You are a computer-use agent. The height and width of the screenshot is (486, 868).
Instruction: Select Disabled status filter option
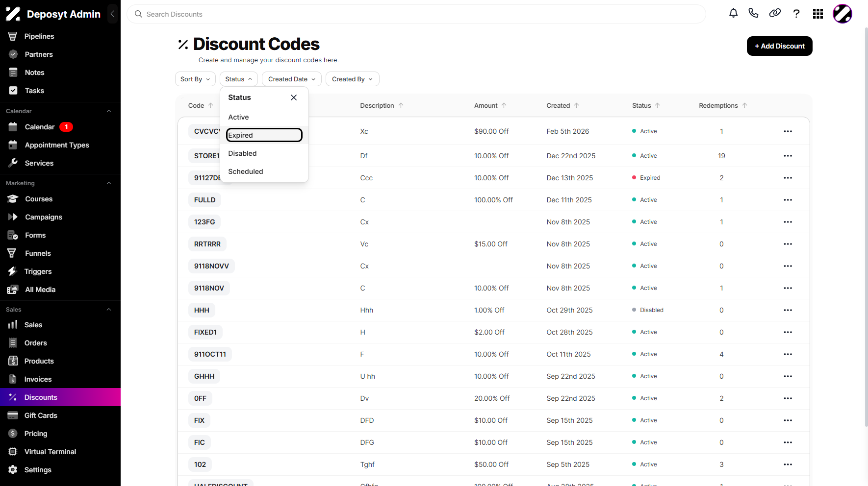pyautogui.click(x=264, y=153)
